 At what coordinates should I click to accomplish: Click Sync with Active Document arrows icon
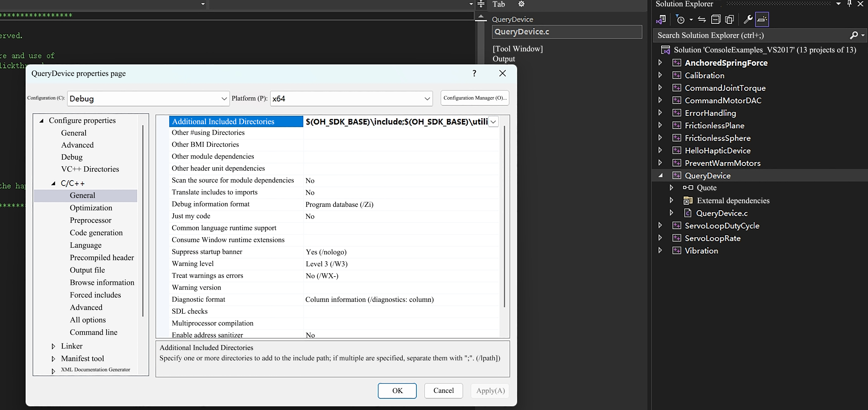pyautogui.click(x=702, y=19)
